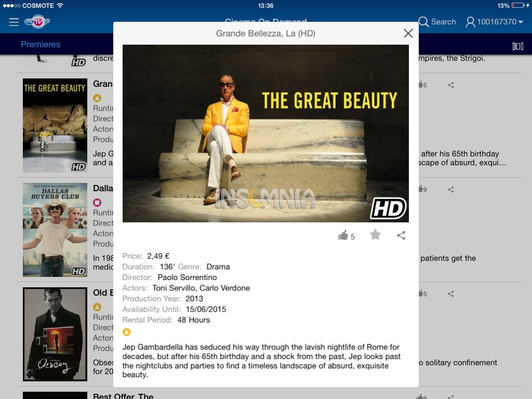This screenshot has width=532, height=399.
Task: Share the movie from the popup
Action: [401, 235]
